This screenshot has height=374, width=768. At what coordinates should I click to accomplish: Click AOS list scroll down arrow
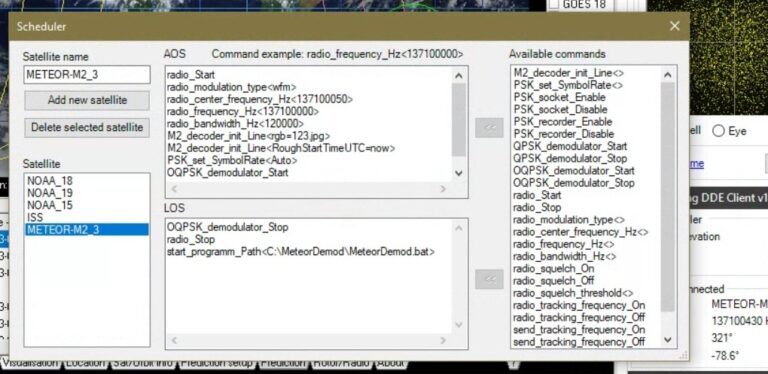point(459,173)
